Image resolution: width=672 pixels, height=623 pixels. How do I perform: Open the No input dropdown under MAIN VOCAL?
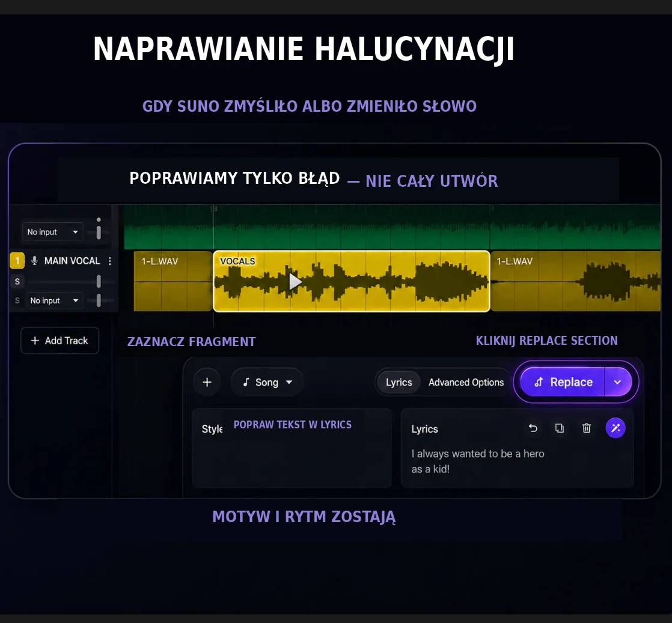53,300
